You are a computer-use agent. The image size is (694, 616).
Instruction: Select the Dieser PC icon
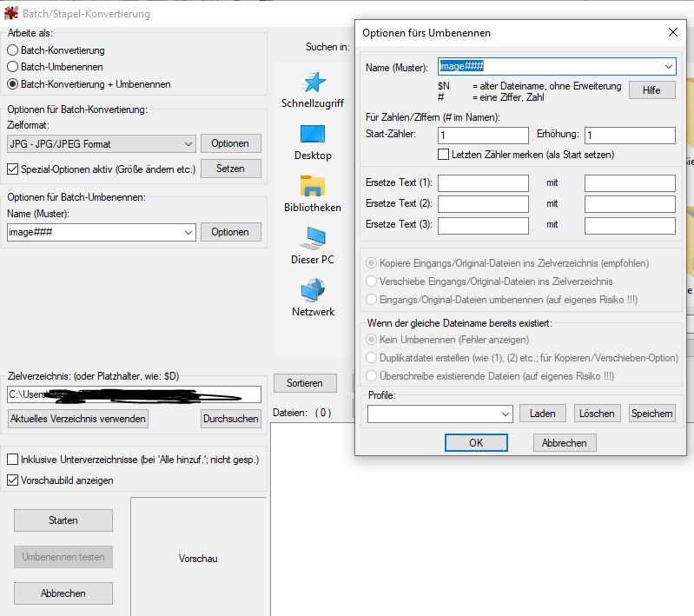tap(313, 238)
